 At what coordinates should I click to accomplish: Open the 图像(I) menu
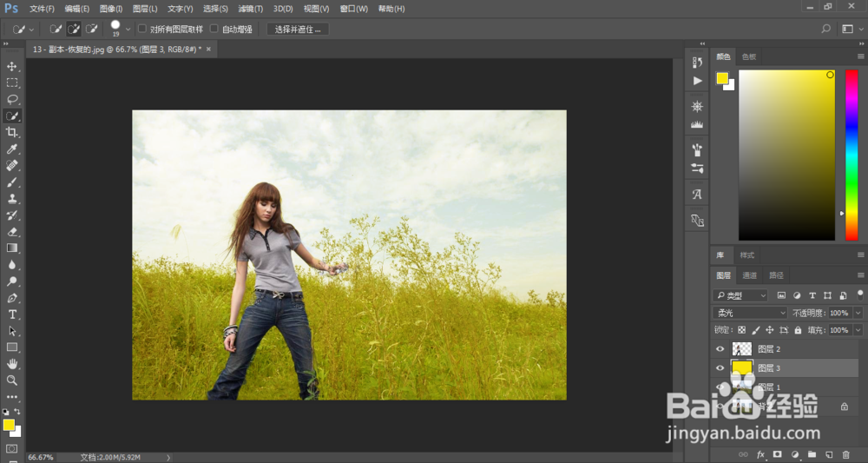(111, 9)
